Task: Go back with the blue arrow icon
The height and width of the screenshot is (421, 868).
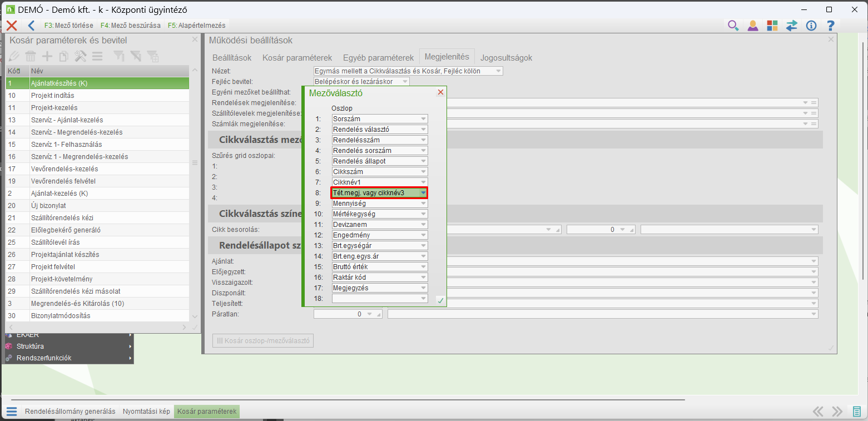Action: [x=31, y=26]
